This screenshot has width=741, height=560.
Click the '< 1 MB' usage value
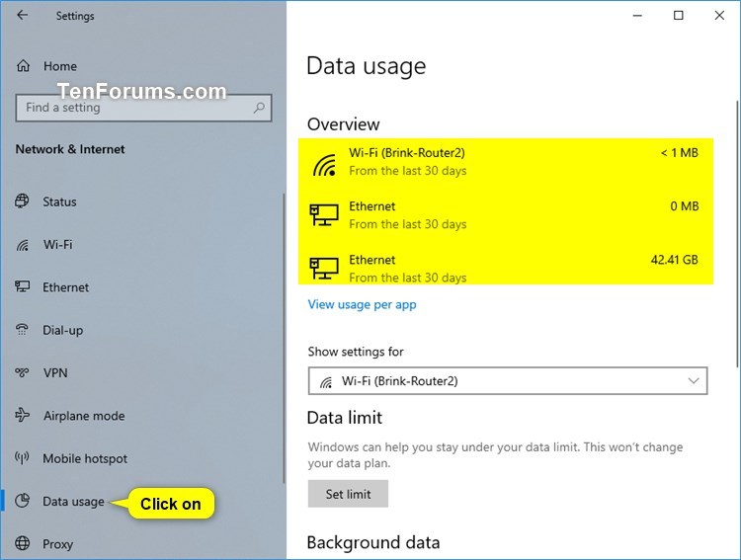pyautogui.click(x=679, y=153)
